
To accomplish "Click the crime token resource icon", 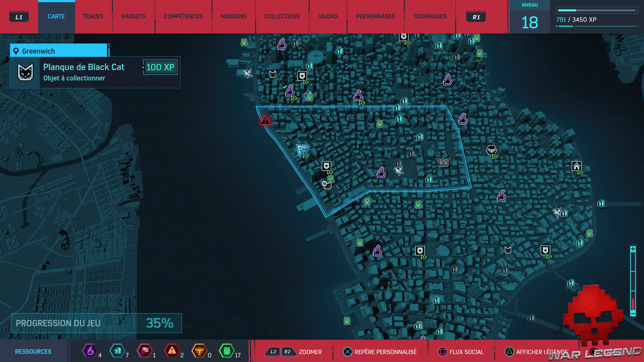I will (x=172, y=351).
